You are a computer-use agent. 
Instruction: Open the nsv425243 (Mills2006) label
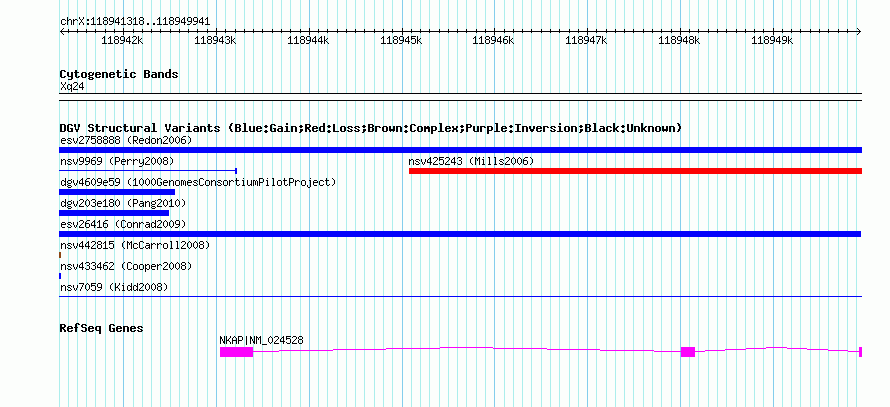pos(471,161)
